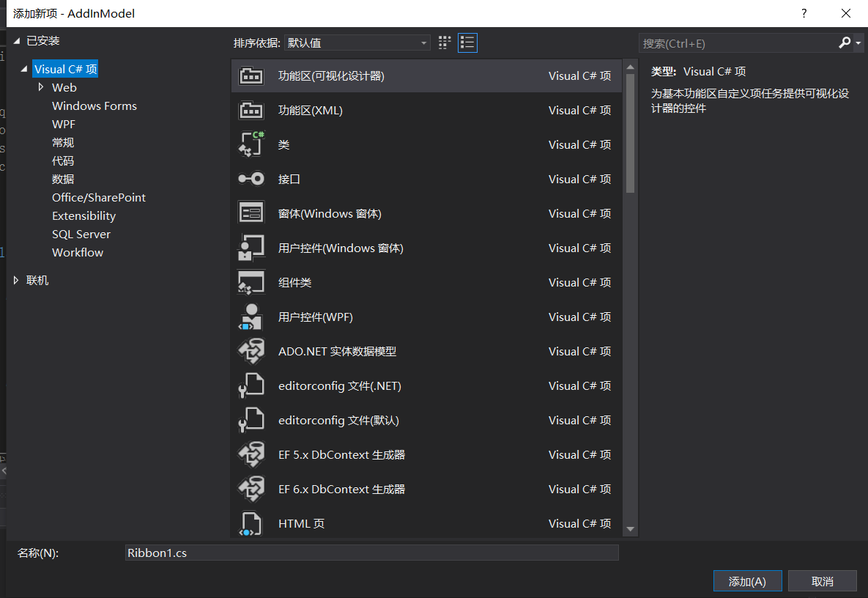868x598 pixels.
Task: Select the Office/SharePoint category
Action: pos(99,197)
